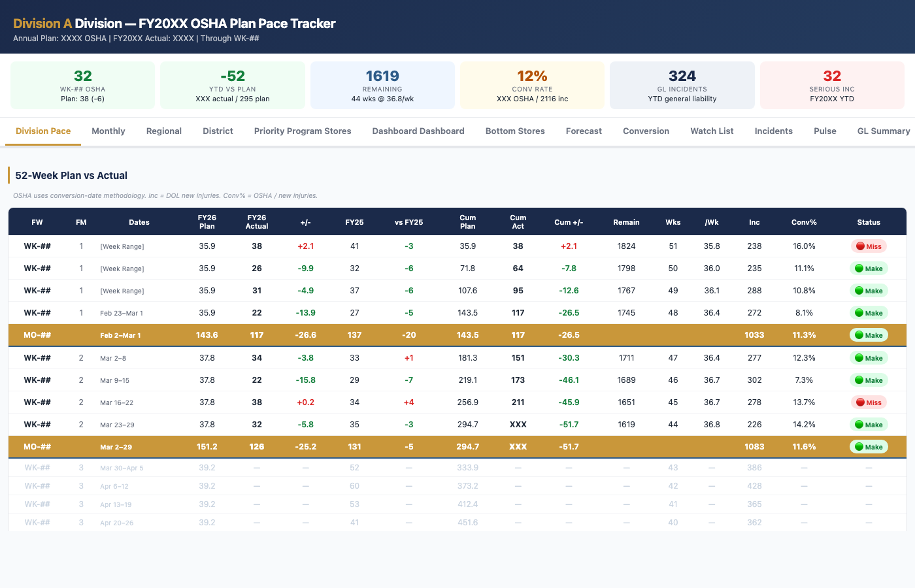The height and width of the screenshot is (588, 915).
Task: Click the red Miss dot on the Mar 16–22 row
Action: point(869,402)
